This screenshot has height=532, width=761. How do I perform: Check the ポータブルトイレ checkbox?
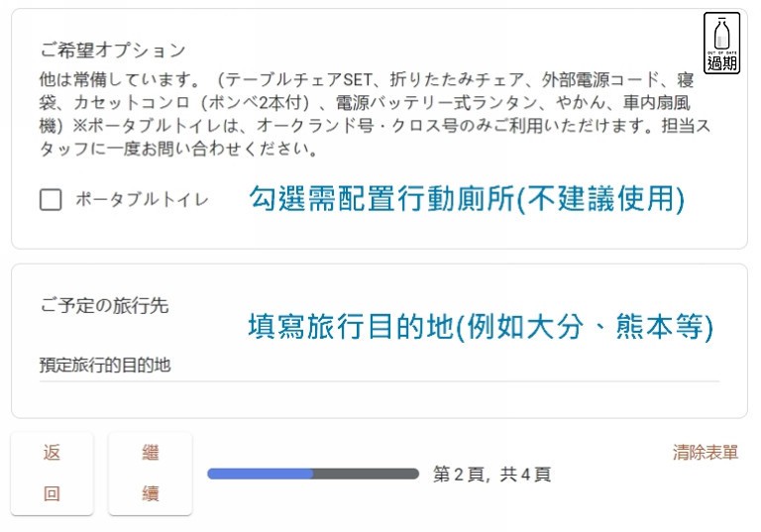point(51,200)
